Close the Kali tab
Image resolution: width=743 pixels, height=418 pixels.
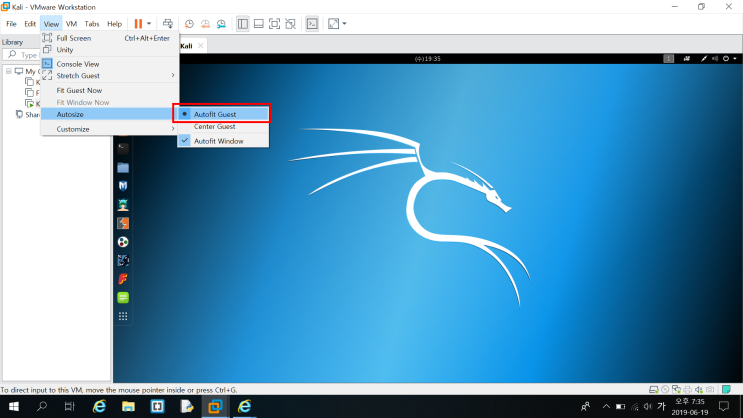click(200, 45)
